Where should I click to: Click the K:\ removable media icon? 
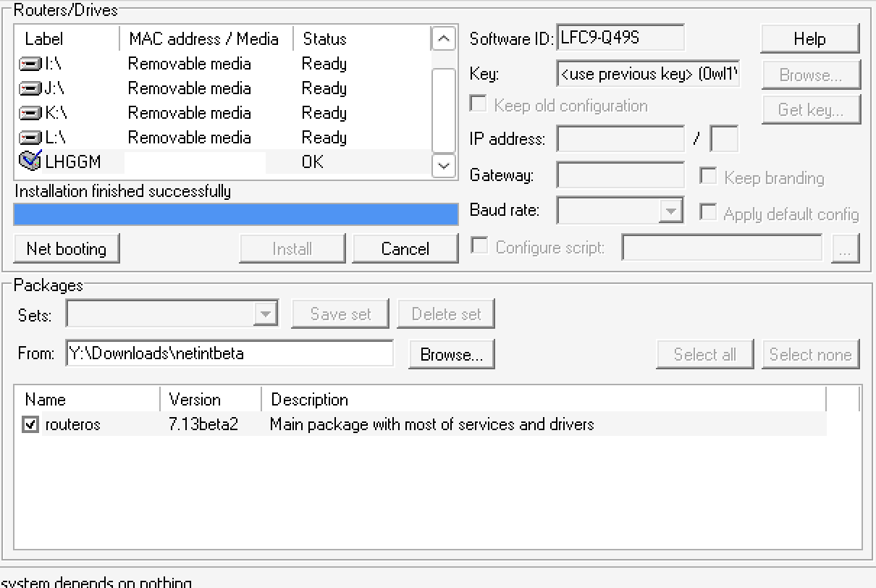click(x=28, y=112)
